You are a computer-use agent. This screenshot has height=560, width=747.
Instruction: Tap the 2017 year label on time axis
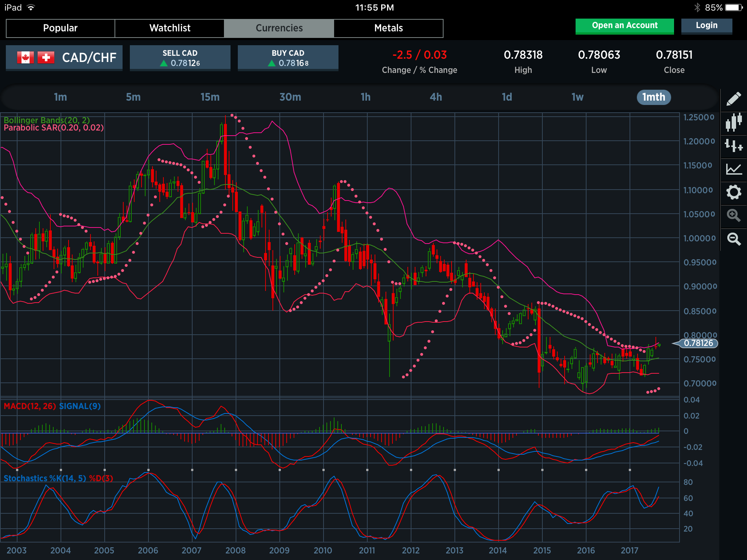coord(630,551)
